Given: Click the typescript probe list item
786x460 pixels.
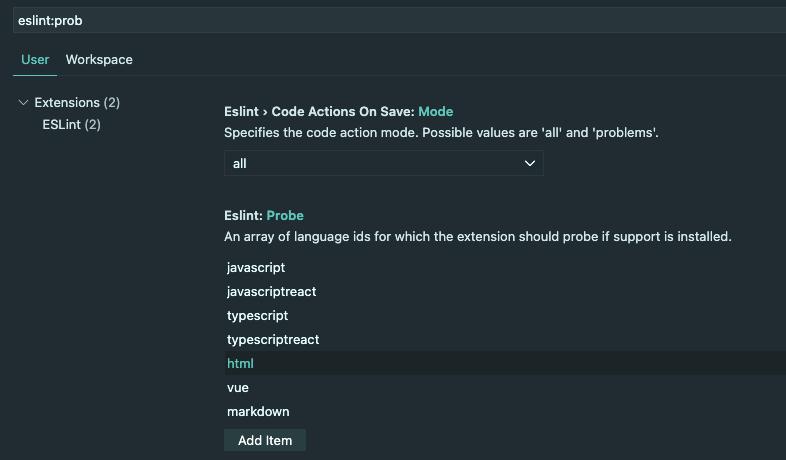Looking at the screenshot, I should (257, 316).
